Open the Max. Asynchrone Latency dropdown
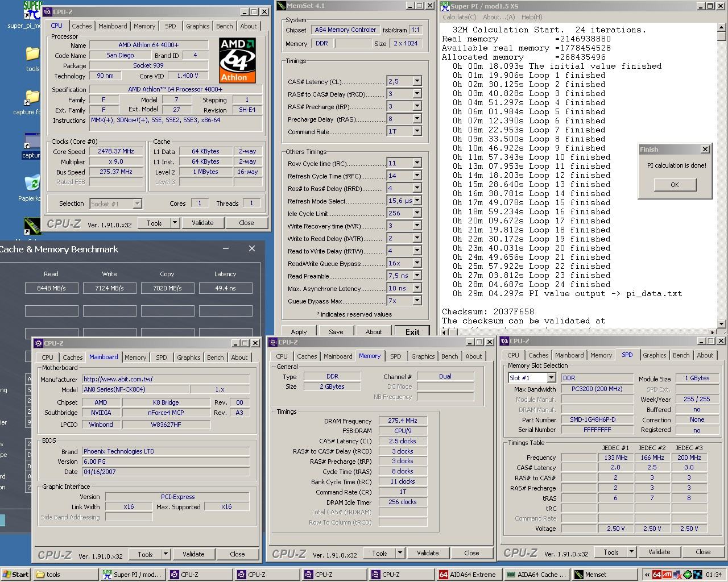Screen dimensions: 728x582 417,288
